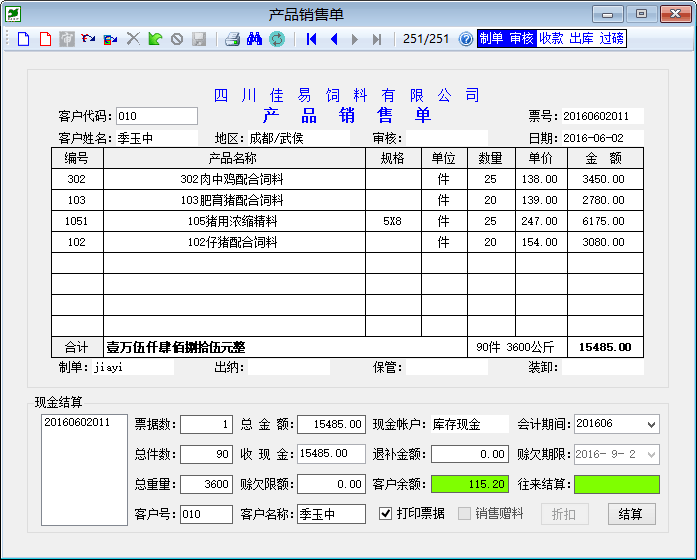Image resolution: width=697 pixels, height=560 pixels.
Task: Click the 赊欠限额 field
Action: tap(331, 484)
